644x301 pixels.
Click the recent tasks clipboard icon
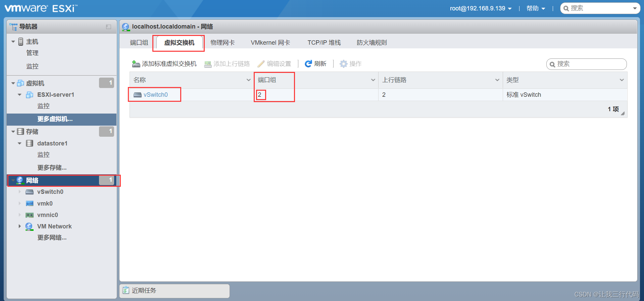point(126,290)
